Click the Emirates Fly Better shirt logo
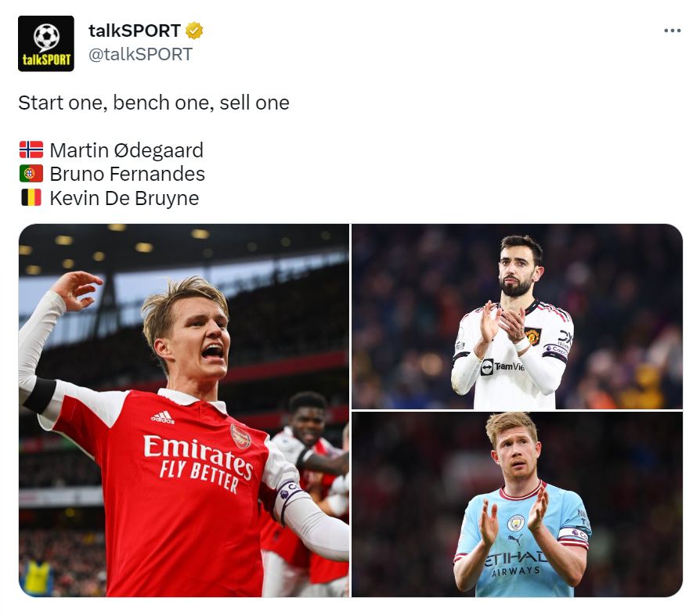Viewport: 700px width, 616px height. (198, 463)
